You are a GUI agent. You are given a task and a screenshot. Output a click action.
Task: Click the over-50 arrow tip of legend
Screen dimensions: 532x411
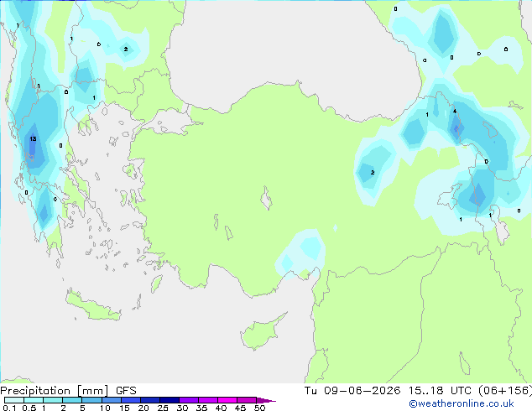tap(266, 400)
